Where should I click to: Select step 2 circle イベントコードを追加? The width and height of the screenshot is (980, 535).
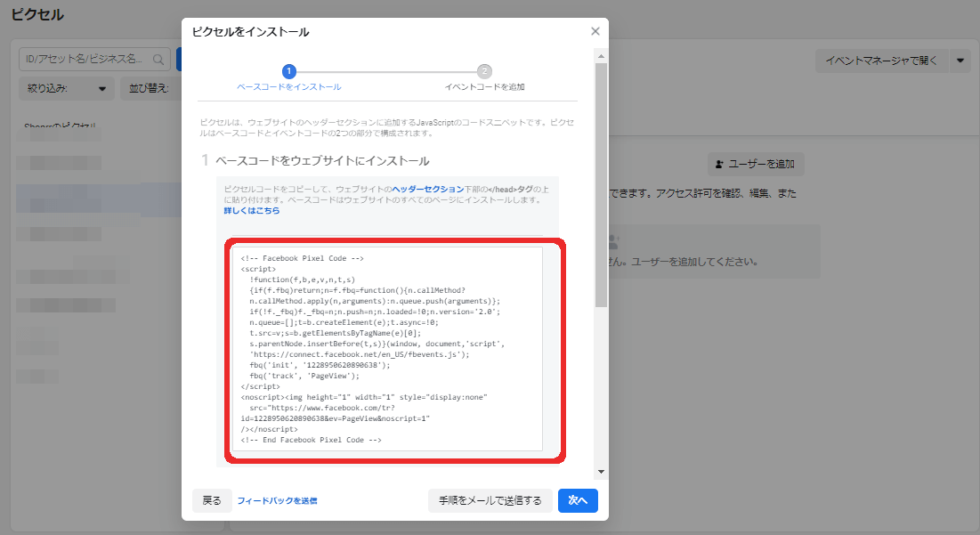tap(484, 71)
